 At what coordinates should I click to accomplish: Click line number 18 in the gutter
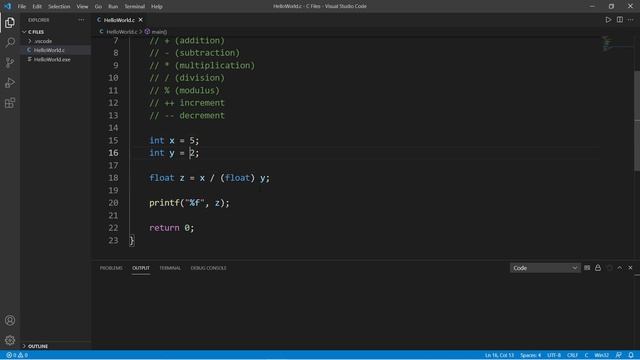click(113, 178)
